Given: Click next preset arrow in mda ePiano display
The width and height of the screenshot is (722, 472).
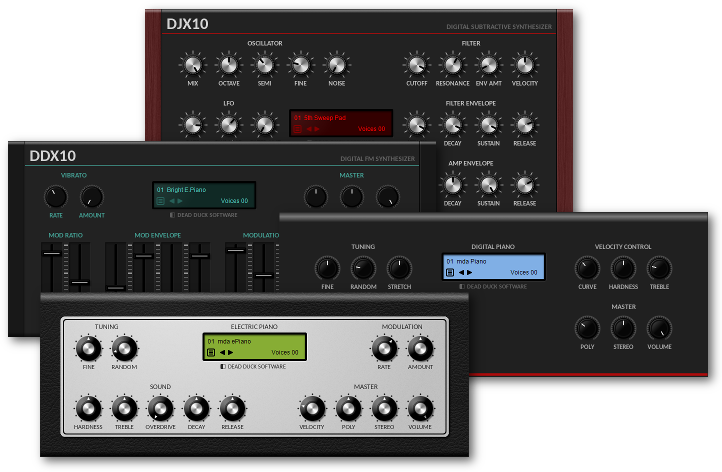Looking at the screenshot, I should (x=230, y=353).
